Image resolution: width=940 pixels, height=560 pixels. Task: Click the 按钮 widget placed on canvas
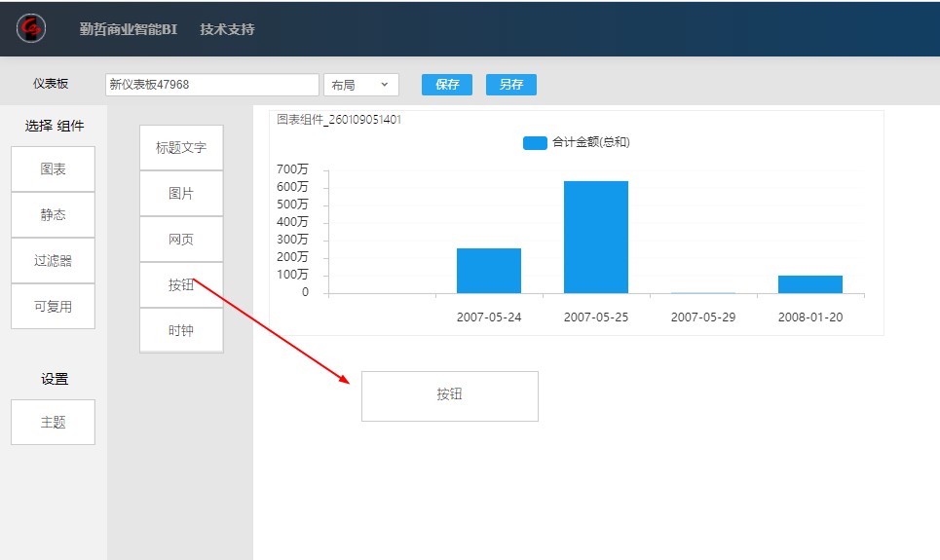coord(449,395)
